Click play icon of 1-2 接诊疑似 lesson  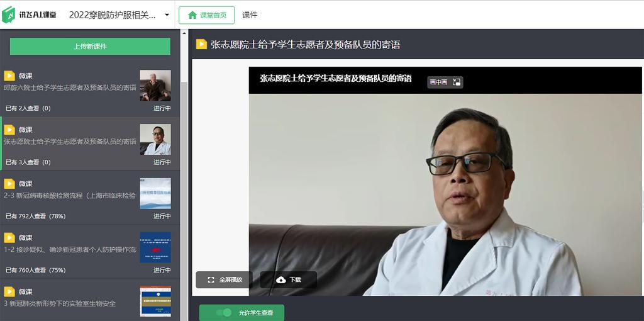(9, 238)
